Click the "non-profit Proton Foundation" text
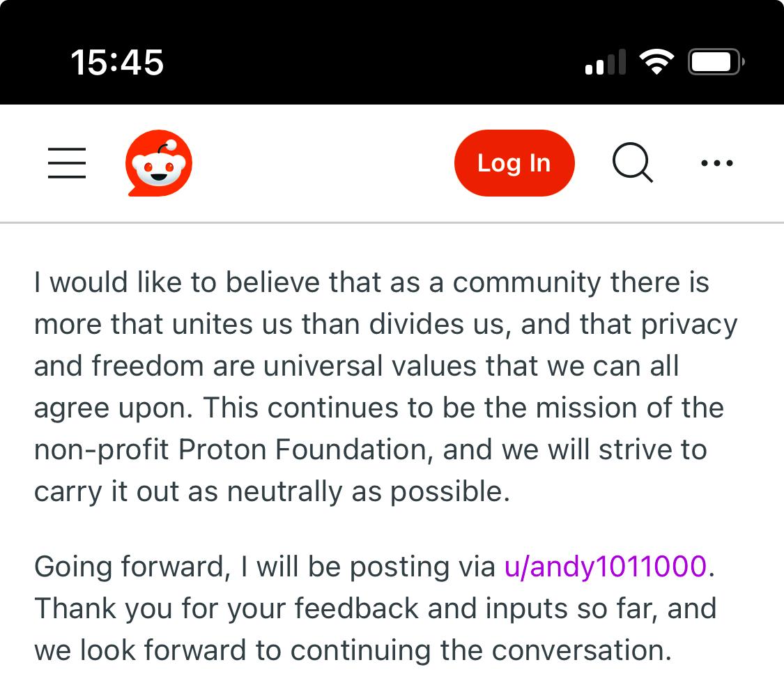The height and width of the screenshot is (690, 784). pos(230,450)
